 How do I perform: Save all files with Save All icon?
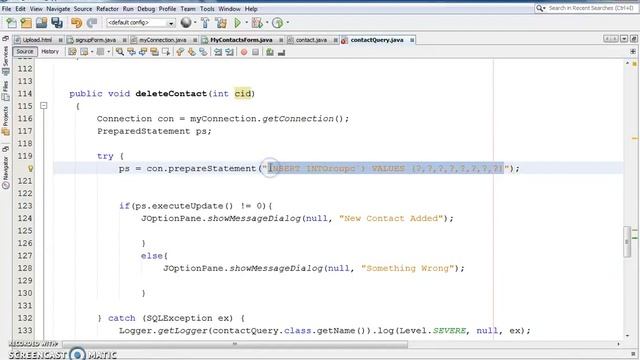(57, 23)
